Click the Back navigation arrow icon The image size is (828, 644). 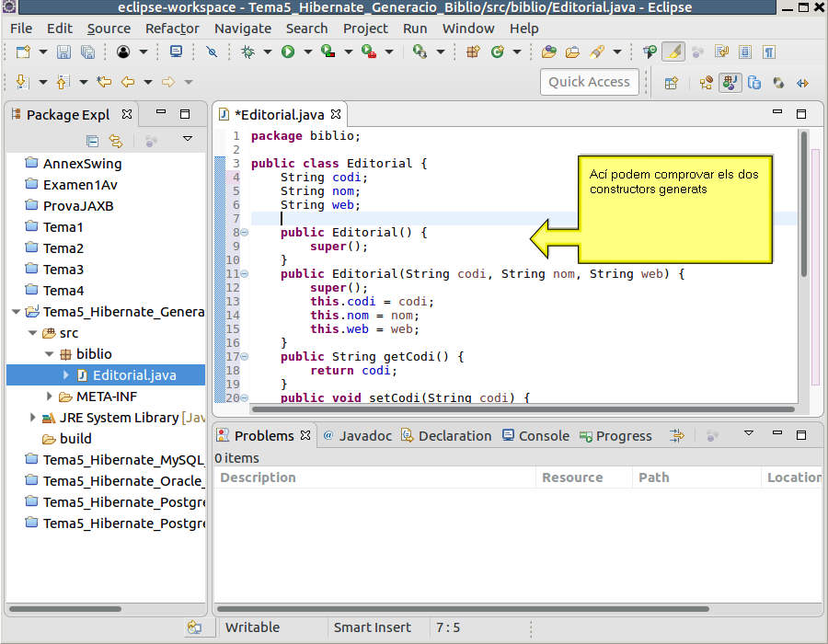[x=128, y=82]
